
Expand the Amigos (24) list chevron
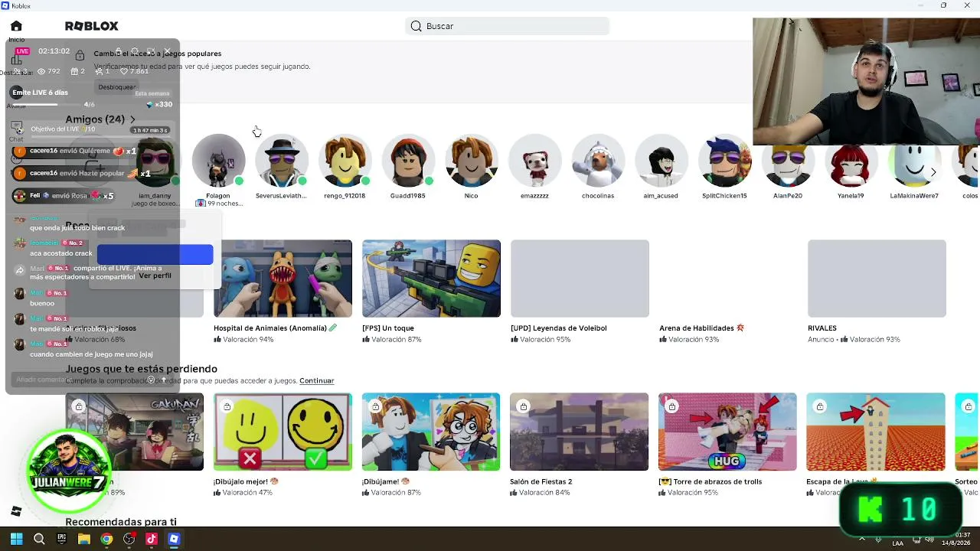pyautogui.click(x=132, y=119)
